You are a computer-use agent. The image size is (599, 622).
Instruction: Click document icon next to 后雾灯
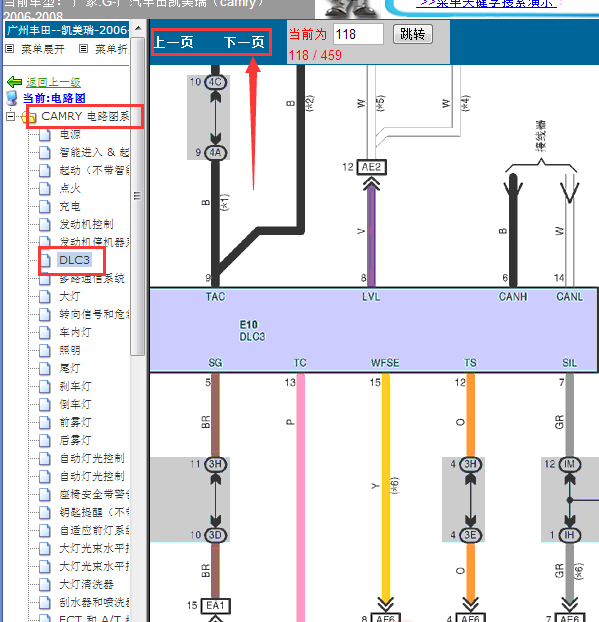point(45,440)
